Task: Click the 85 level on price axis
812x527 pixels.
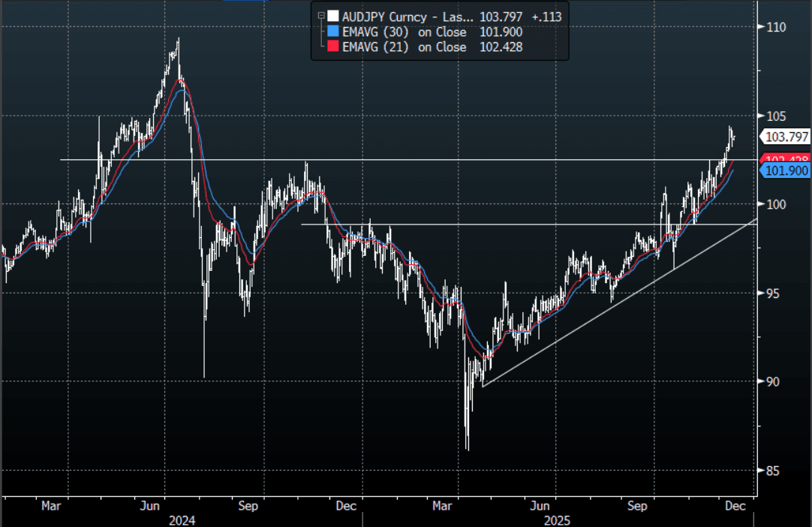Action: 774,471
